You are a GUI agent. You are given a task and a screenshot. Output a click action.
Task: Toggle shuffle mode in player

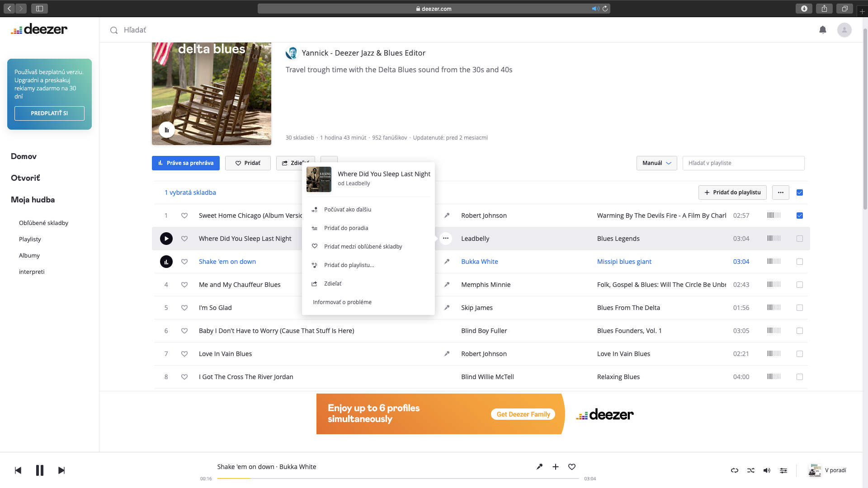(751, 470)
